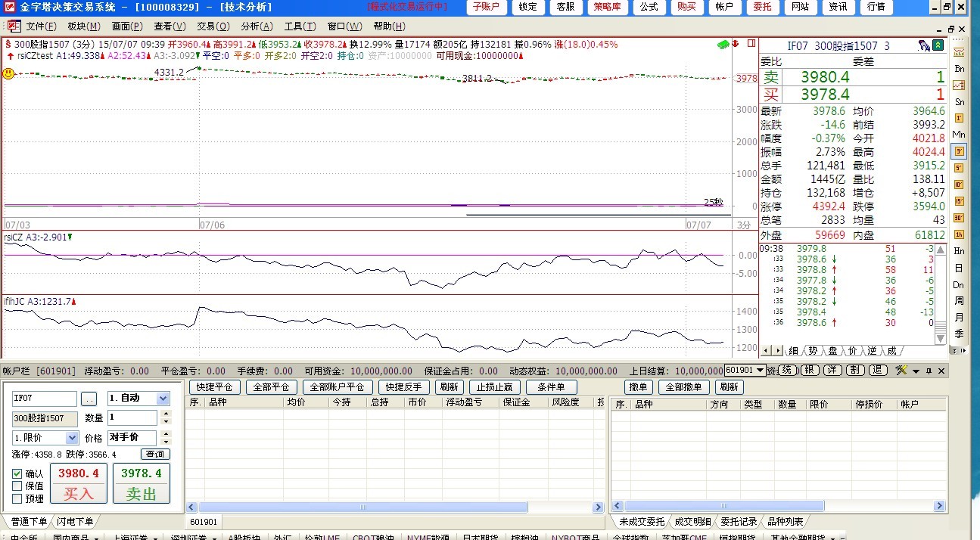Click the 策略库 strategy library button
This screenshot has height=540, width=980.
pos(607,7)
